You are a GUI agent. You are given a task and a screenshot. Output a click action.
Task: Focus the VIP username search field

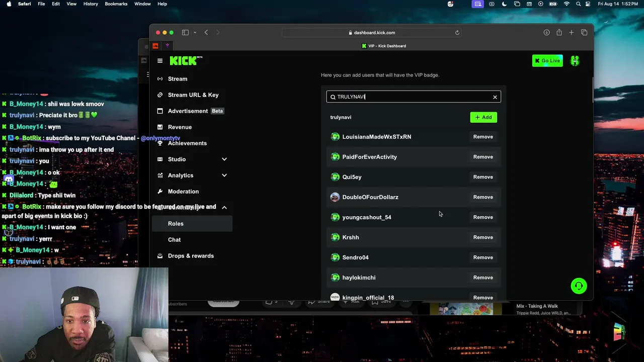click(414, 97)
